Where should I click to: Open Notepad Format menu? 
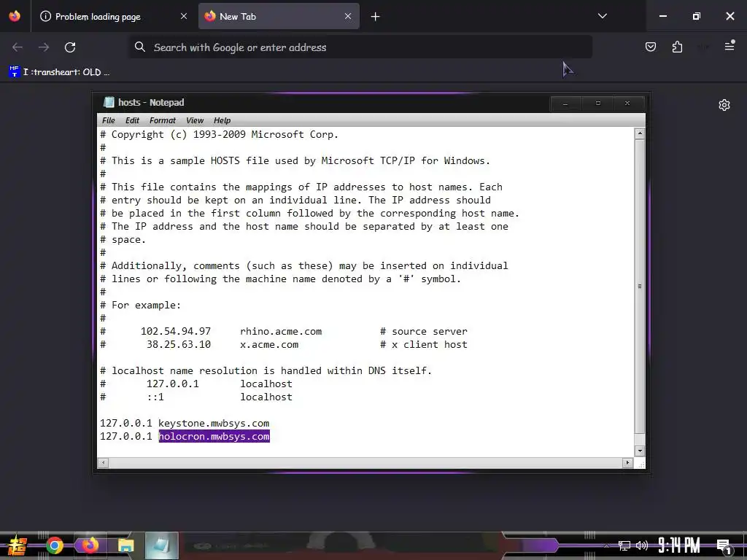pos(163,120)
